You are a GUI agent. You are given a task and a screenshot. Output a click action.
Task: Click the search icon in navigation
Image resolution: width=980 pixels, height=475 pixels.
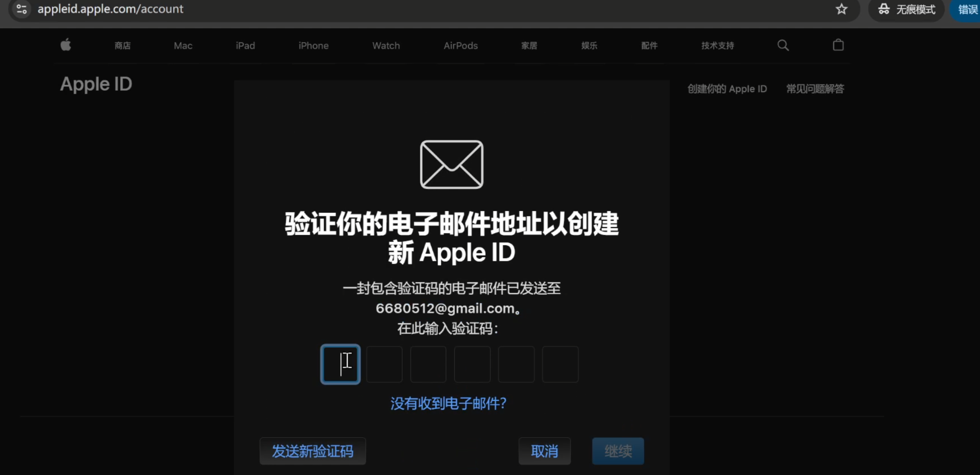click(x=783, y=46)
